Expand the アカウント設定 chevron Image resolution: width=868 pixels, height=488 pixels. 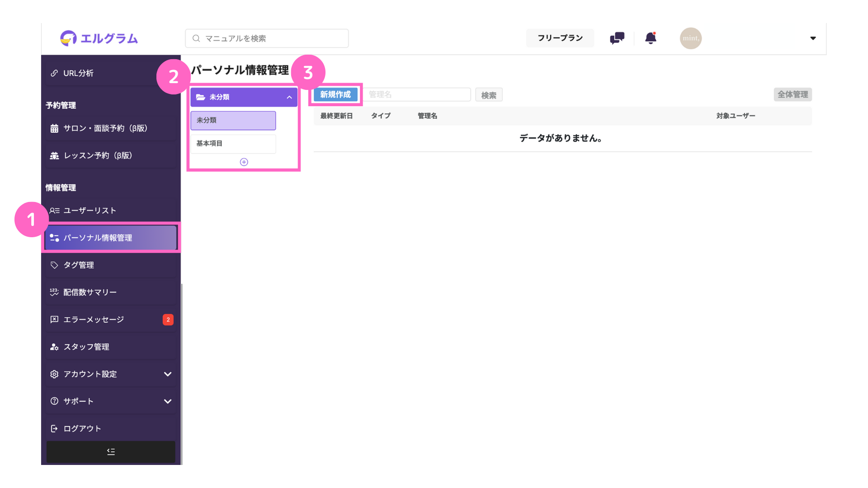click(168, 374)
